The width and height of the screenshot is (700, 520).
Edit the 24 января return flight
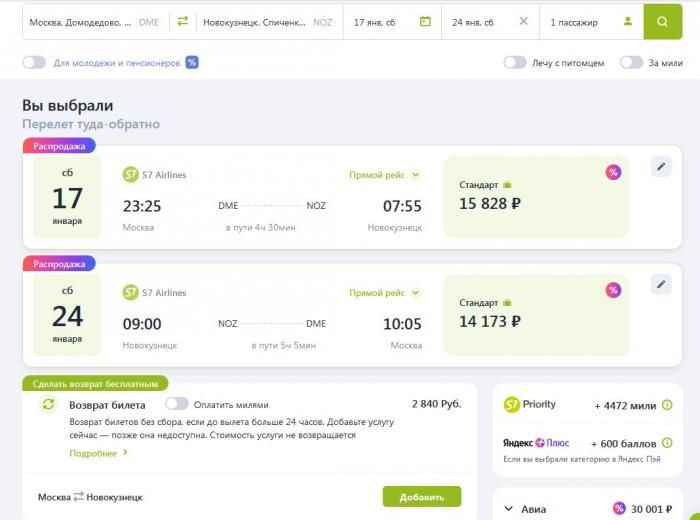click(661, 285)
